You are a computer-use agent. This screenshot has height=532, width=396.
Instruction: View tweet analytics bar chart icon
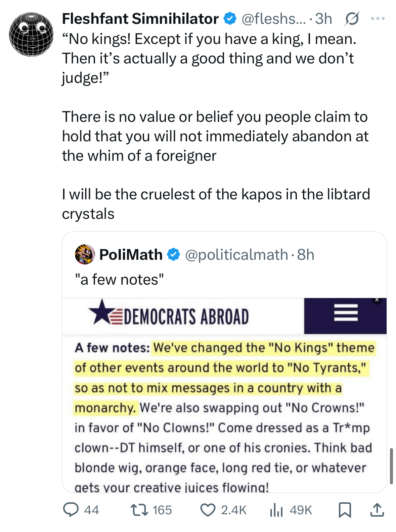point(276,510)
